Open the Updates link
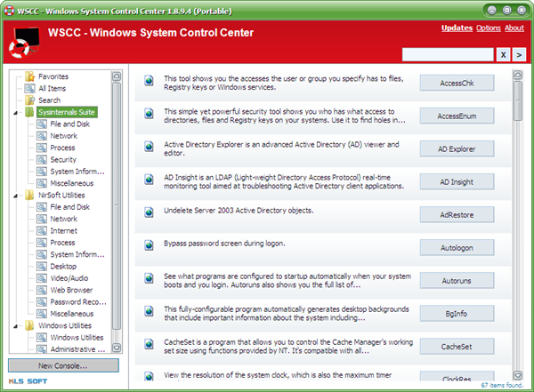Screen dimensions: 534x392 [457, 28]
